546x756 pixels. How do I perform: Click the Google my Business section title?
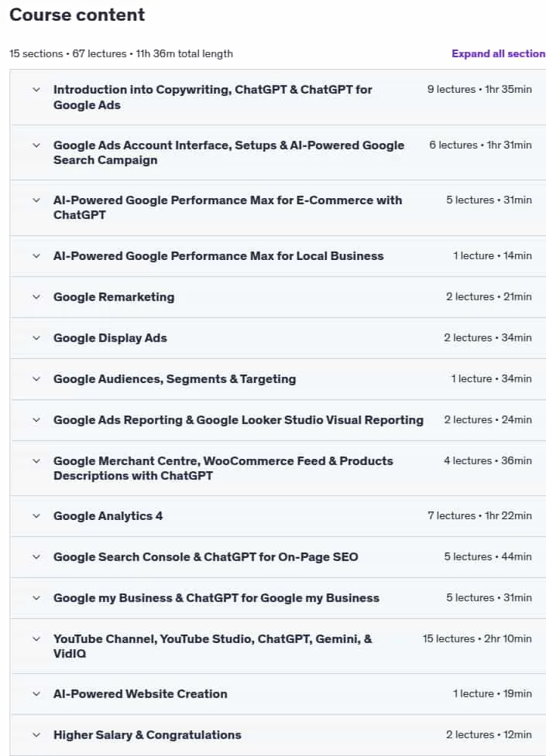(x=216, y=598)
